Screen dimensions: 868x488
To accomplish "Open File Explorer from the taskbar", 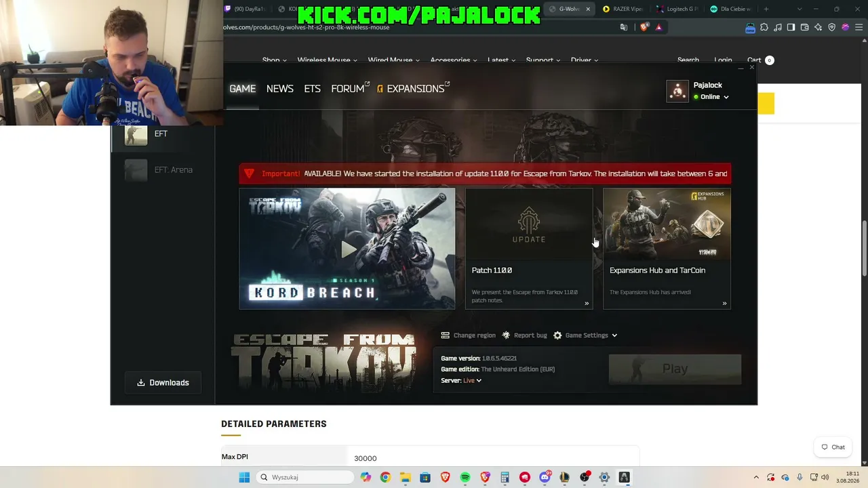I will (x=405, y=477).
